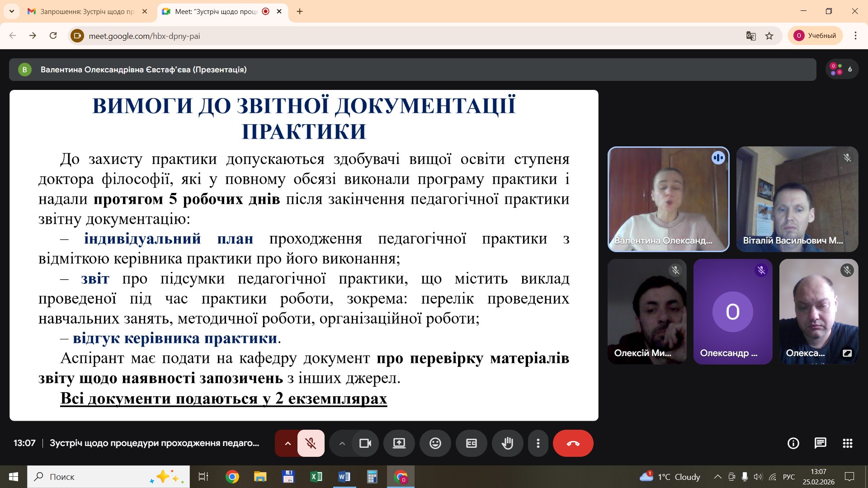Bookmark page with star icon
The width and height of the screenshot is (868, 488).
[769, 36]
